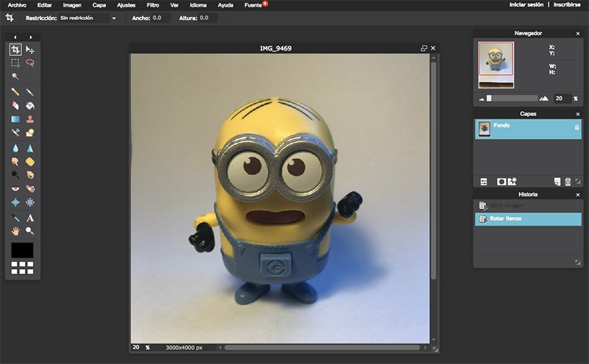Image resolution: width=589 pixels, height=364 pixels.
Task: Add a layer mask in Capas
Action: click(x=501, y=182)
